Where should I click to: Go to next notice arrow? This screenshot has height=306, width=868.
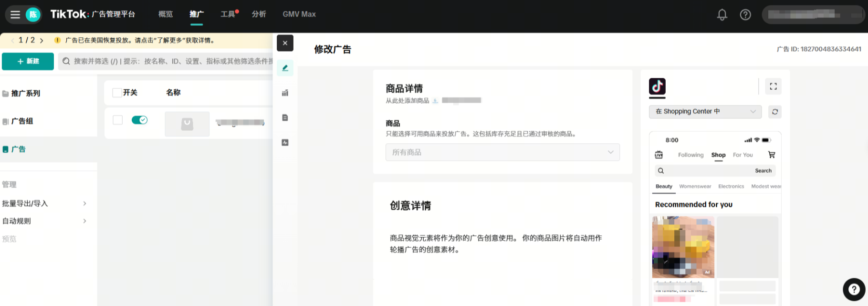(42, 41)
